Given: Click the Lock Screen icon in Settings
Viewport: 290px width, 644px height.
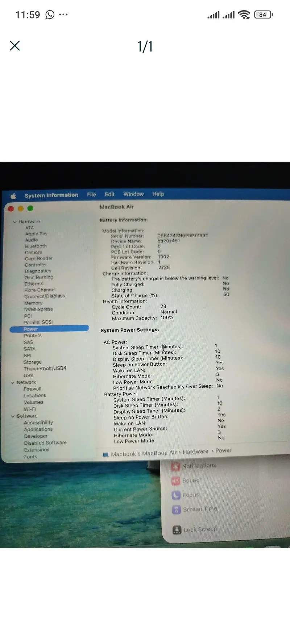Looking at the screenshot, I should (177, 530).
